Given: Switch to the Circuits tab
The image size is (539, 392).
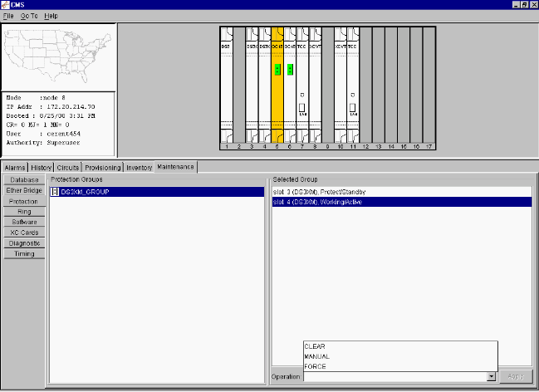Looking at the screenshot, I should pos(68,168).
